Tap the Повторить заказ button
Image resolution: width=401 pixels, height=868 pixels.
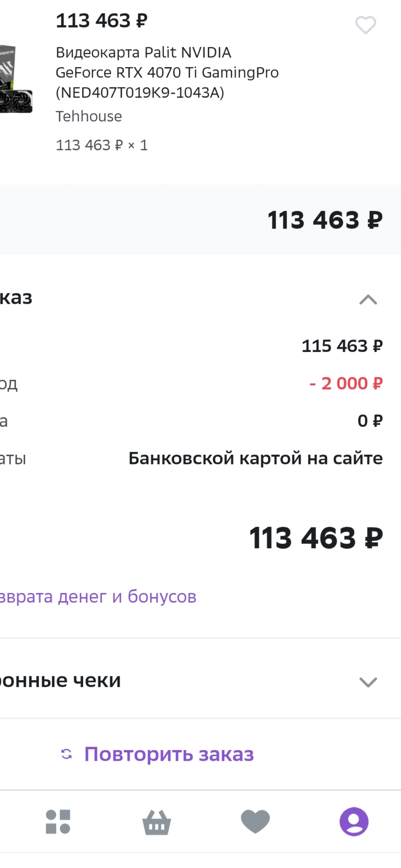click(x=169, y=754)
